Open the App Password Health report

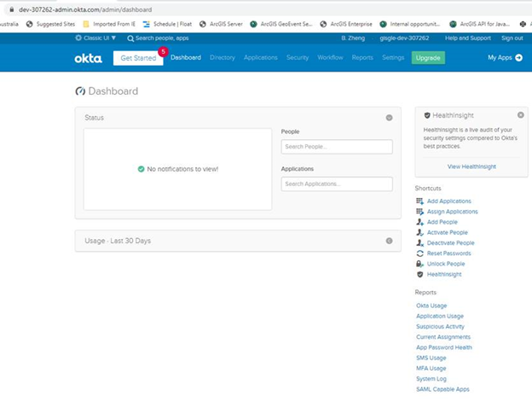click(x=444, y=347)
